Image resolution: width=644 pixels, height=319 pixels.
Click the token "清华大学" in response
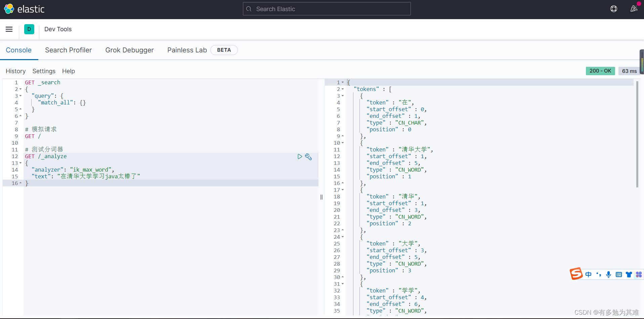point(414,149)
